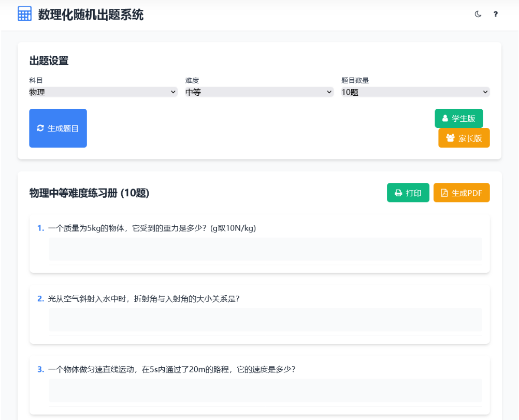Click the 打印 print button

(408, 192)
